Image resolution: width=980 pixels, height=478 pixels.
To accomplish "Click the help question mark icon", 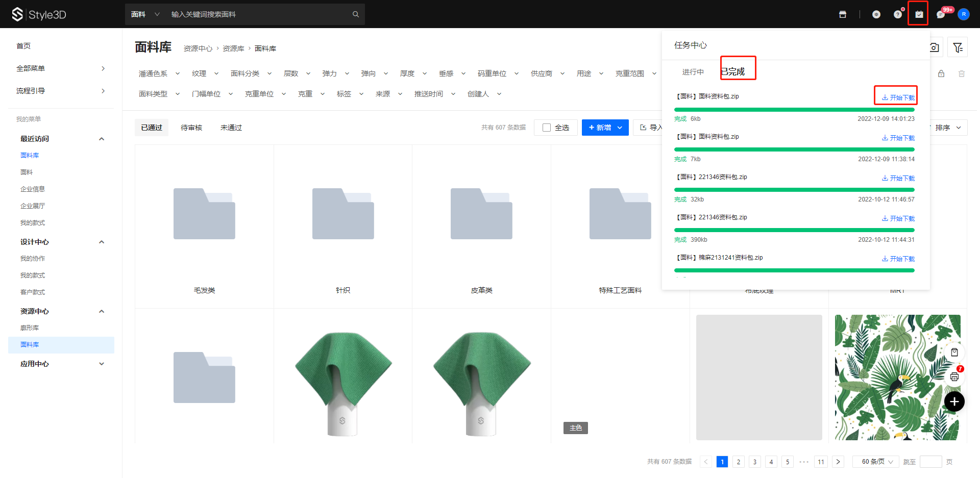I will 898,14.
